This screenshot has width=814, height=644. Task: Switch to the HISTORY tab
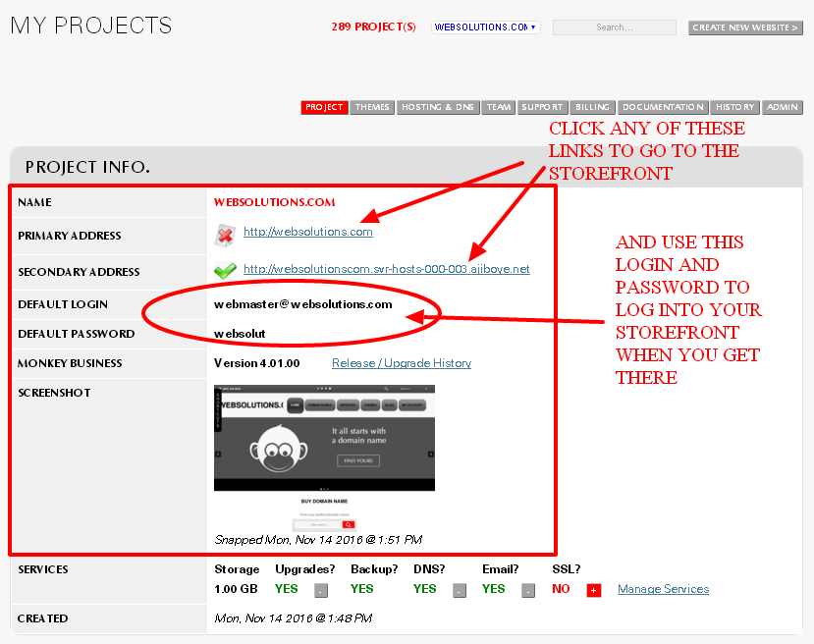point(735,107)
